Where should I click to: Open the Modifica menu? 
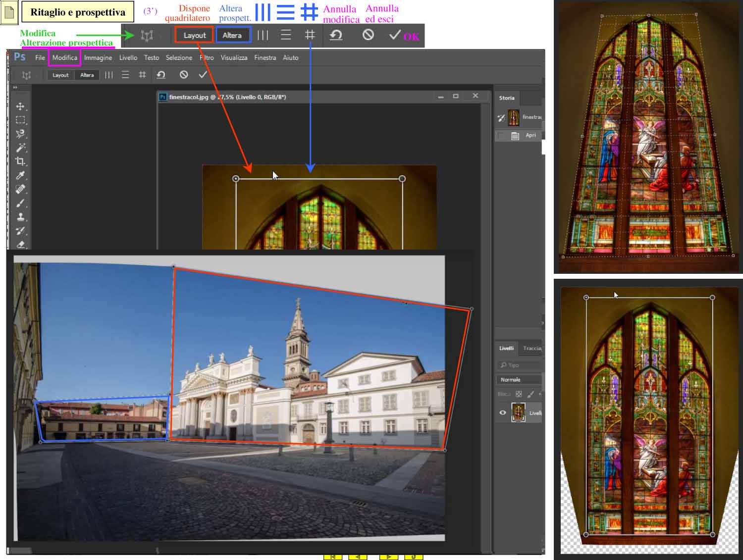65,57
